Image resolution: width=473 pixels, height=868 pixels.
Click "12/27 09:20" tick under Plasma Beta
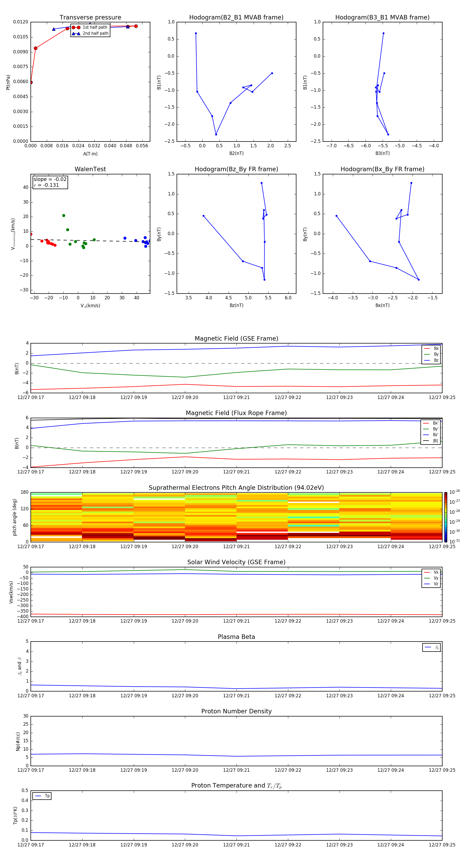pyautogui.click(x=185, y=695)
